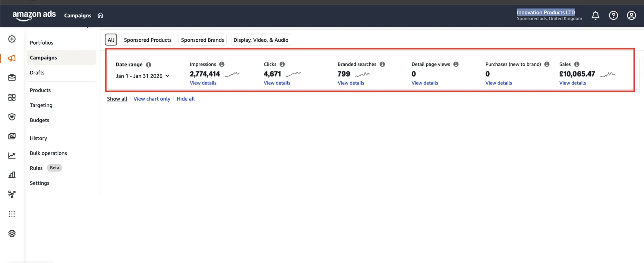Click the Purchases (new to brand) info icon
Image resolution: width=644 pixels, height=263 pixels.
pos(547,64)
